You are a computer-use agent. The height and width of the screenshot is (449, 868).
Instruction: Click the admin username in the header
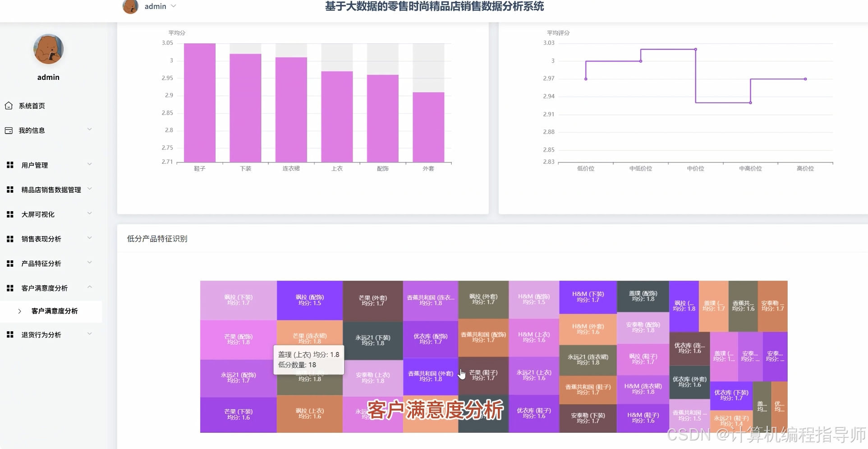coord(155,6)
